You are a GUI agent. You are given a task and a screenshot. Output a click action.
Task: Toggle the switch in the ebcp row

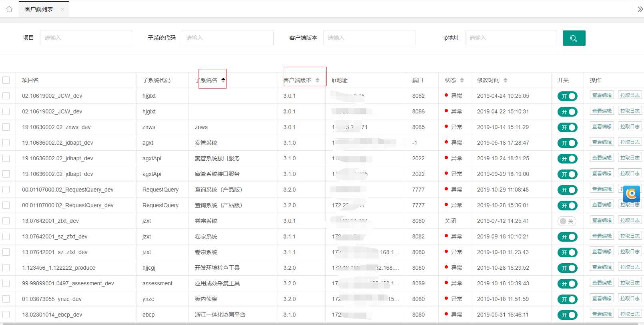568,315
